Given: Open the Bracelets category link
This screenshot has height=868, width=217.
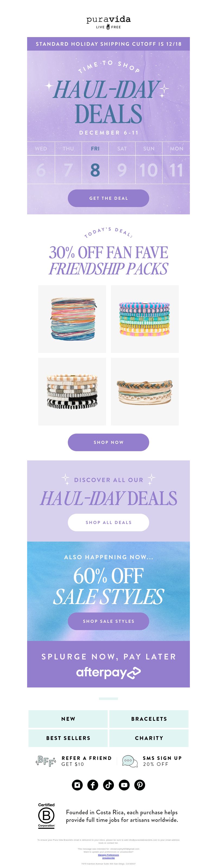Looking at the screenshot, I should coord(149,719).
